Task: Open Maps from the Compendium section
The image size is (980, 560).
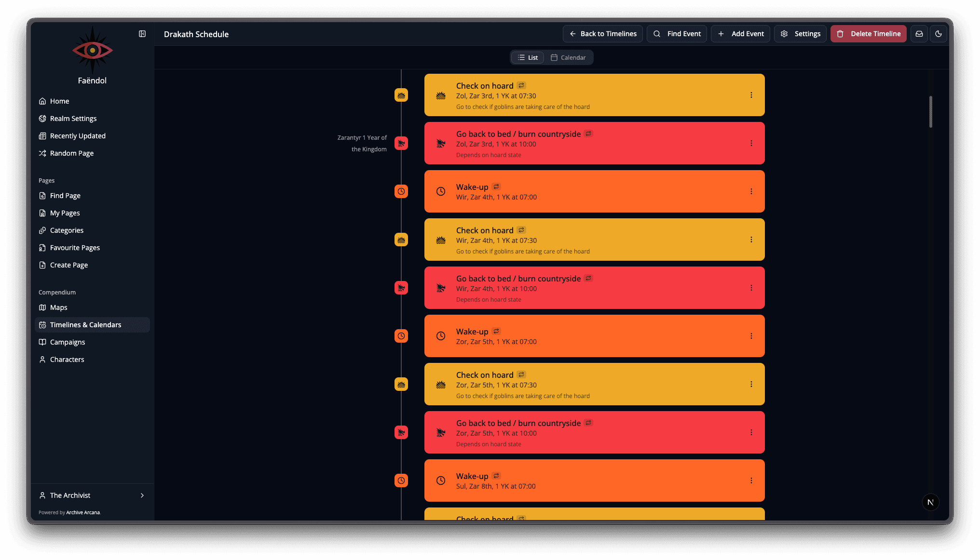Action: [58, 307]
